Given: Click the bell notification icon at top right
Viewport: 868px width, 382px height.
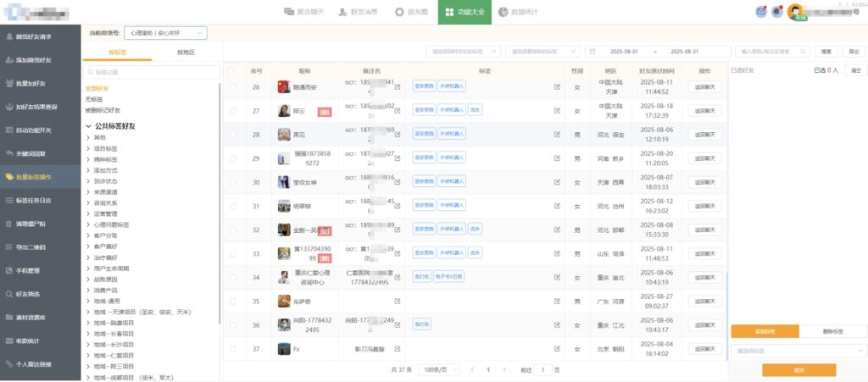Looking at the screenshot, I should pos(776,12).
